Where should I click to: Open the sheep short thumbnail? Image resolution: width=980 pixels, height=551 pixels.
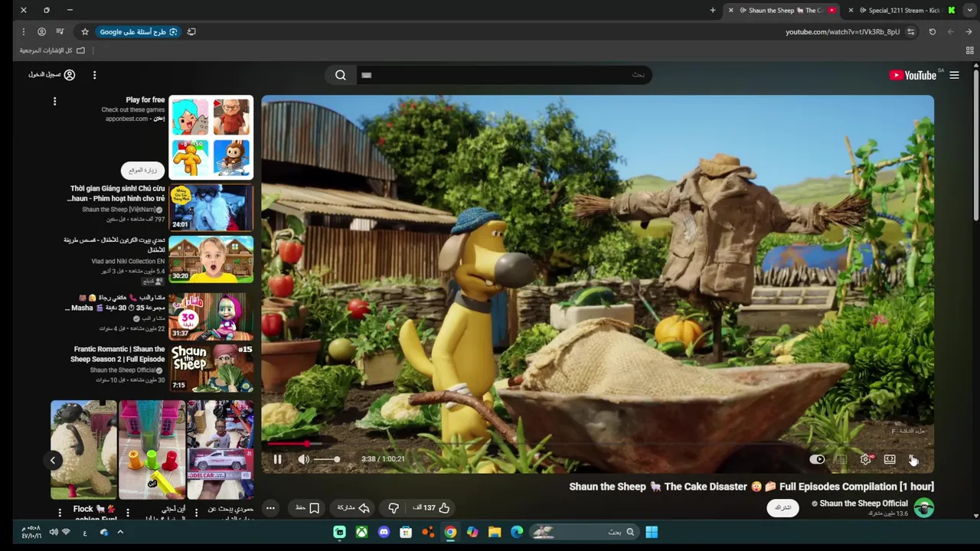[83, 450]
